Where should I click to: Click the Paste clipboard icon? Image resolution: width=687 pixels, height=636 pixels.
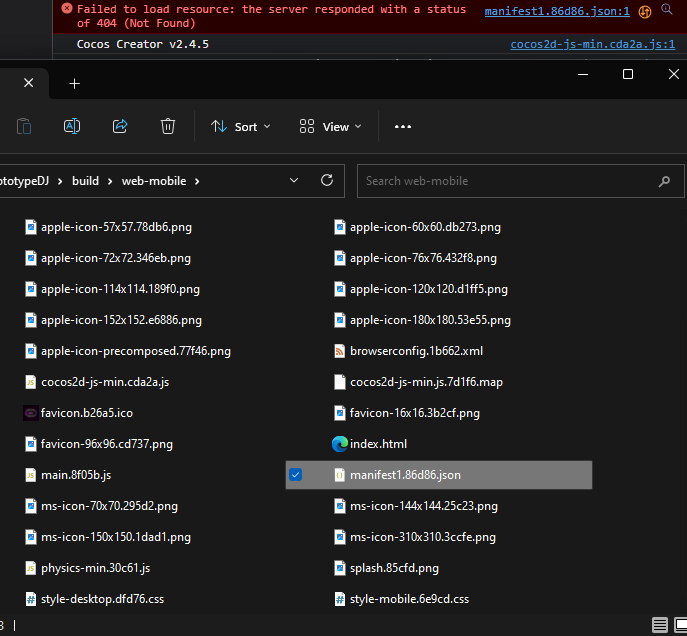click(x=24, y=126)
